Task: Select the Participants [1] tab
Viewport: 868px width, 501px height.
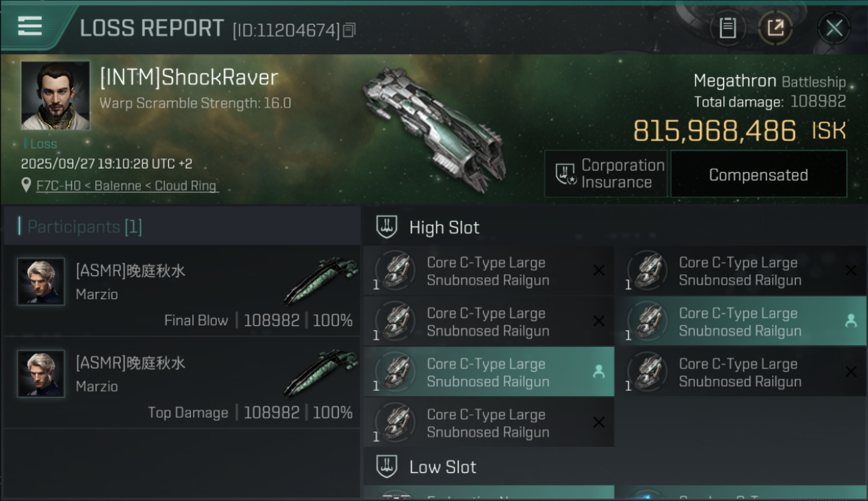Action: [x=85, y=227]
